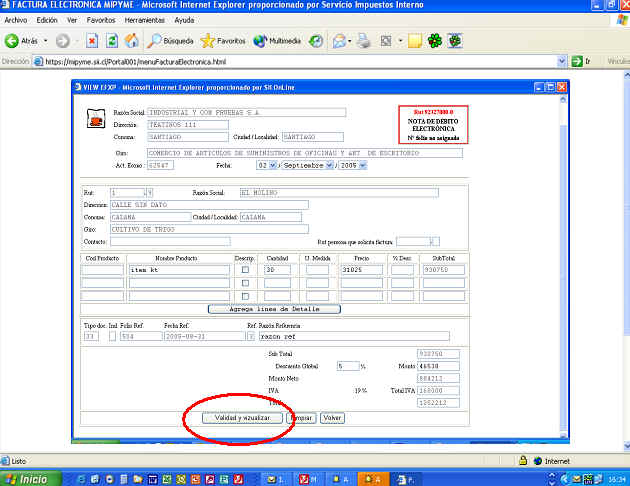Viewport: 630px width, 486px height.
Task: Click the Validar y visualizar button
Action: tap(242, 418)
